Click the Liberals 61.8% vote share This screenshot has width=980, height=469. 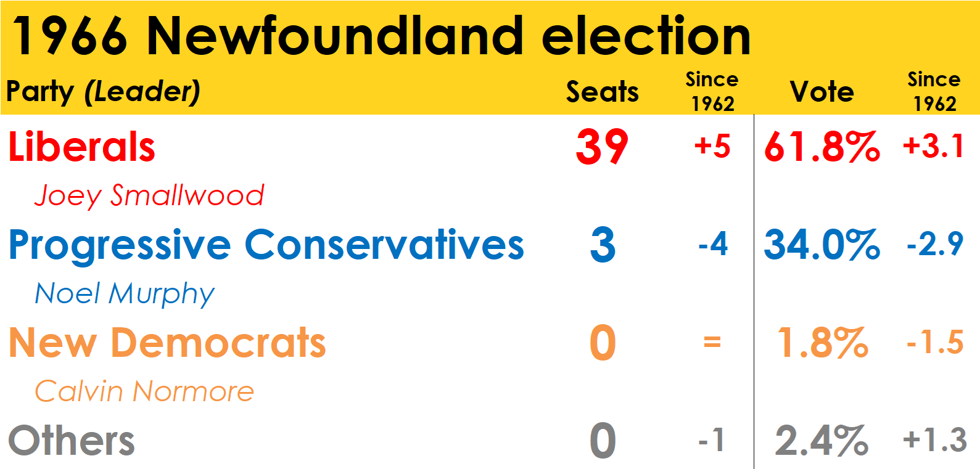[x=822, y=147]
